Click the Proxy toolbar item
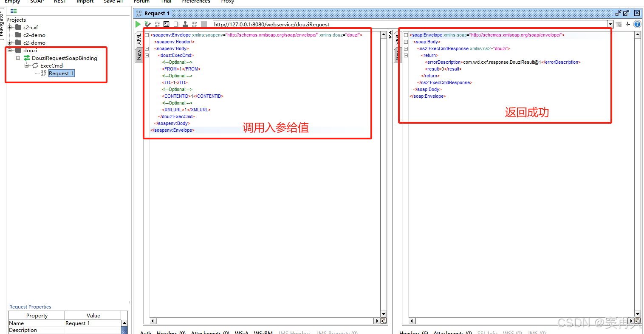This screenshot has width=644, height=334. pos(227,2)
